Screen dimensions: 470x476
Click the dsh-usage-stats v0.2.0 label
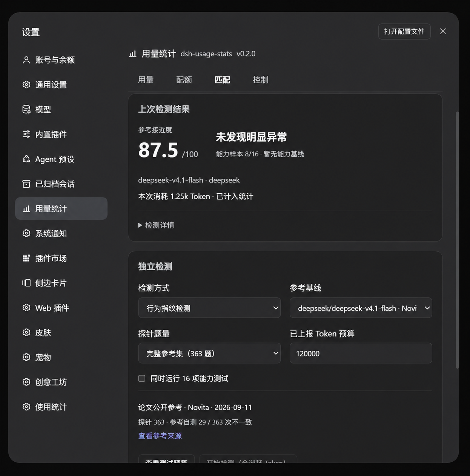click(218, 54)
